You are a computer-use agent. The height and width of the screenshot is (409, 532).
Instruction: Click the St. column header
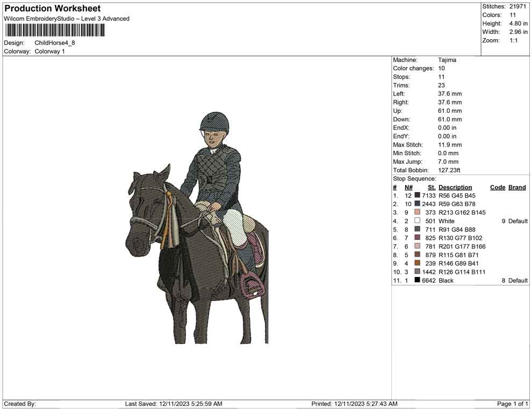pos(431,187)
